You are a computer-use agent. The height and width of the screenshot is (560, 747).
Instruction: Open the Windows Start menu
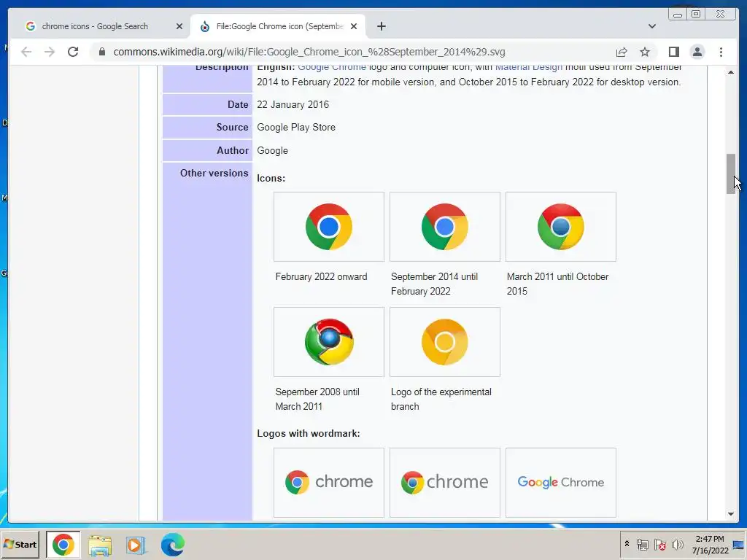[x=20, y=544]
